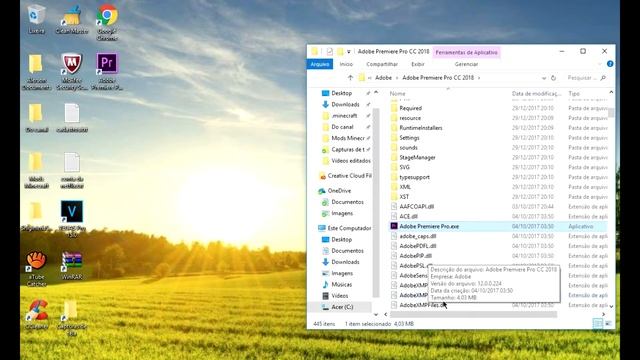Select the WinRAR desktop shortcut
This screenshot has width=640, height=360.
pos(72,265)
